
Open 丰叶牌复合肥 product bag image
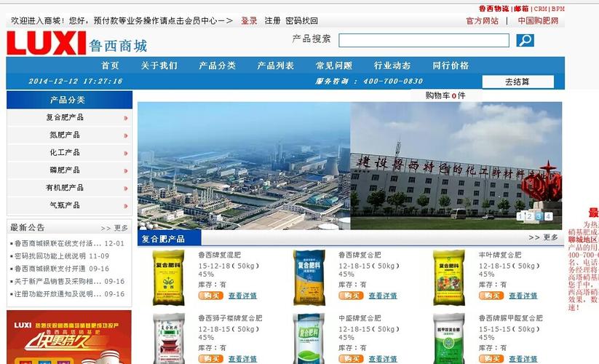click(x=449, y=277)
